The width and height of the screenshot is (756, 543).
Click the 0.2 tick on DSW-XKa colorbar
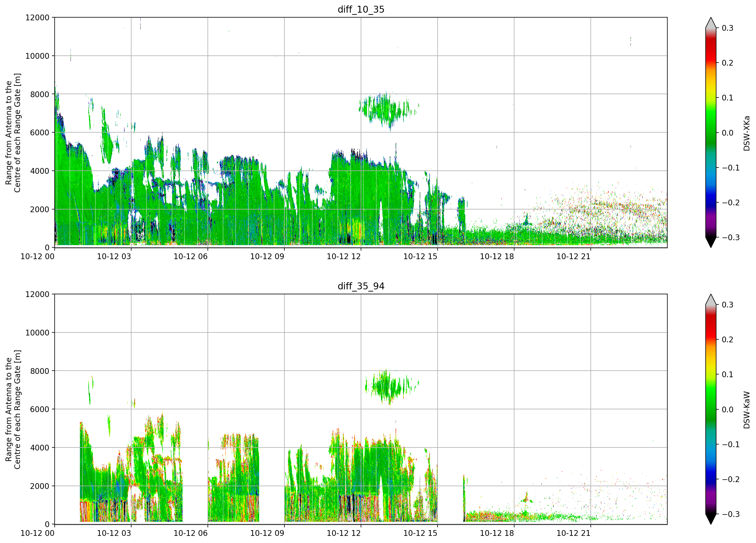728,63
